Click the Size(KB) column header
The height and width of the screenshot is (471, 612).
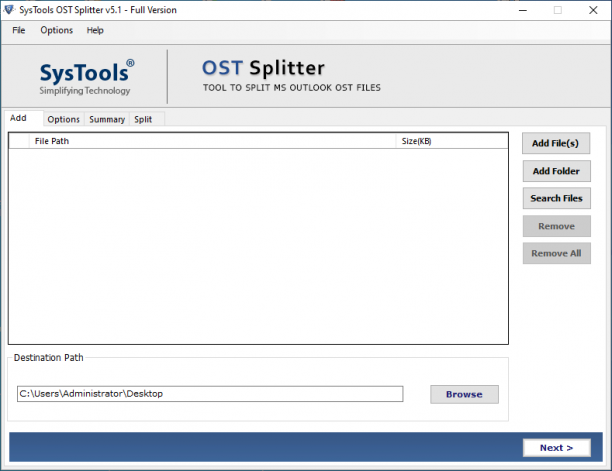[452, 141]
